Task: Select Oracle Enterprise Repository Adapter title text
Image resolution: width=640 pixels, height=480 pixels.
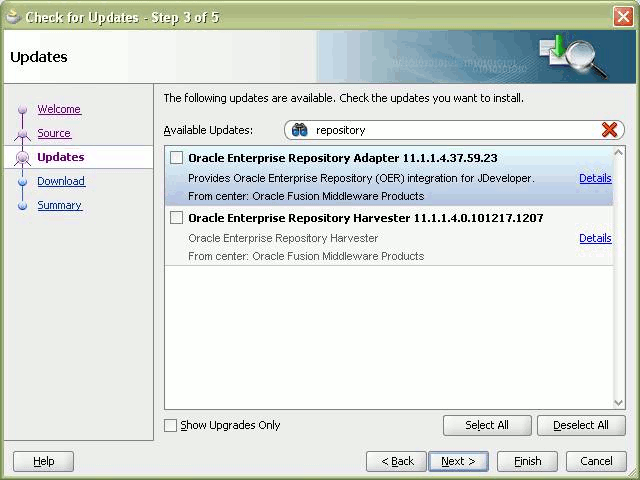Action: point(342,158)
